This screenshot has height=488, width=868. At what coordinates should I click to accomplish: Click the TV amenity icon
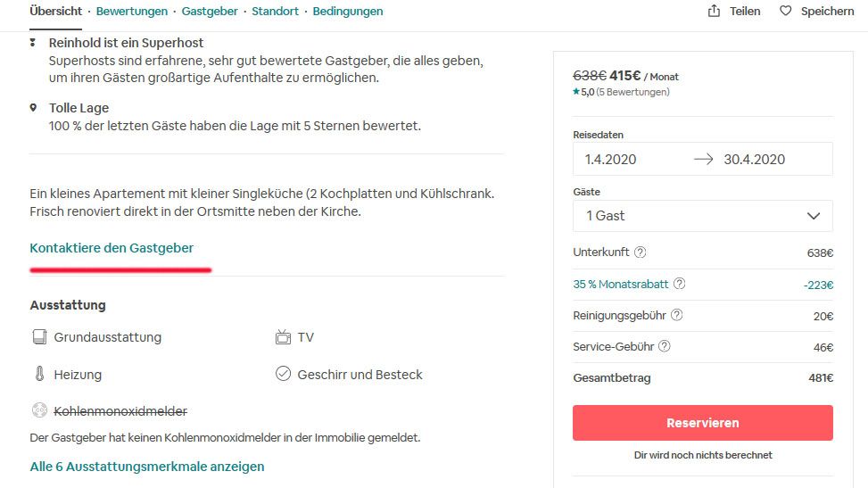284,337
